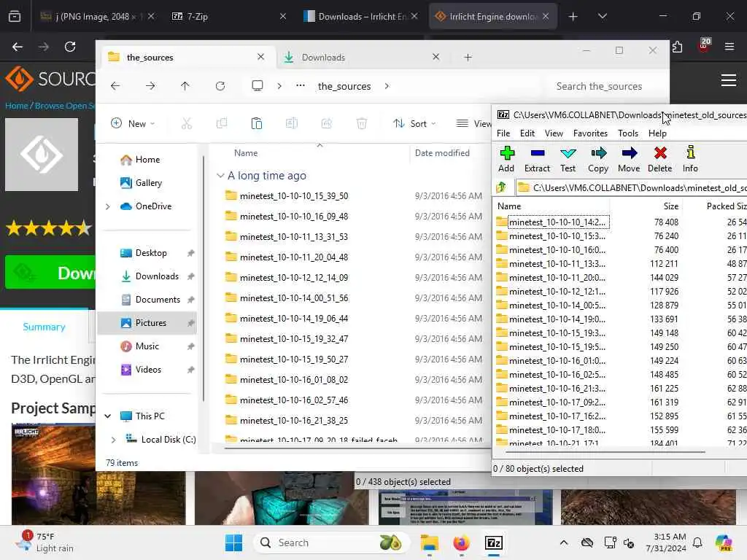The height and width of the screenshot is (560, 747).
Task: Open Firefox extensions puzzle icon
Action: (x=678, y=47)
